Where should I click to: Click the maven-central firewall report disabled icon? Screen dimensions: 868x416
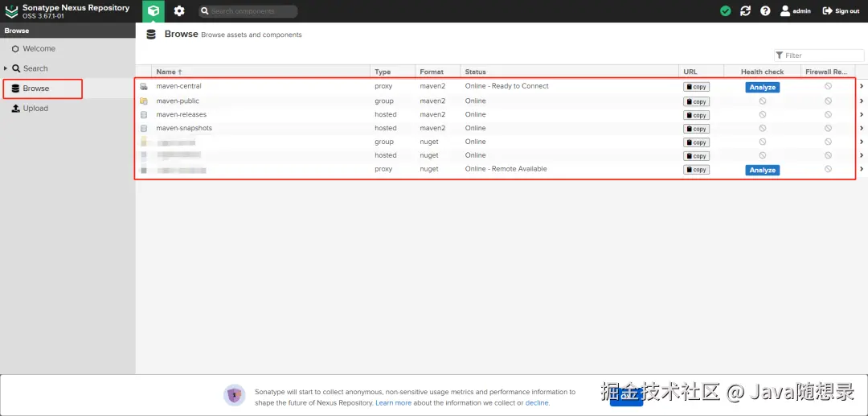(828, 86)
